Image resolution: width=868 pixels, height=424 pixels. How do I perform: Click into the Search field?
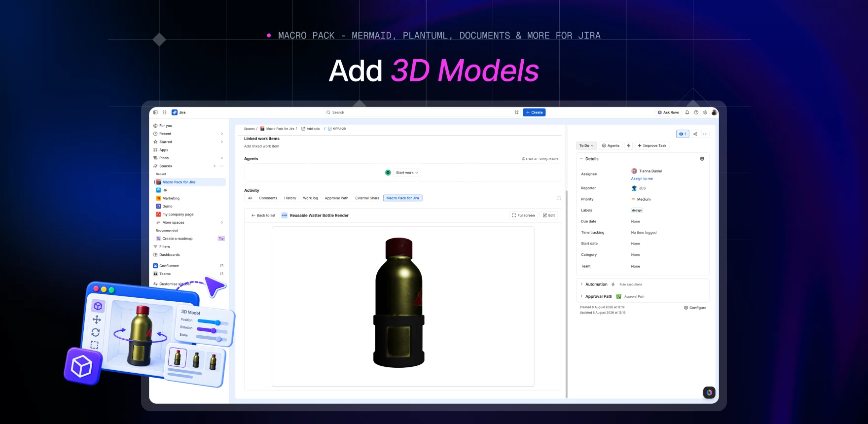419,112
